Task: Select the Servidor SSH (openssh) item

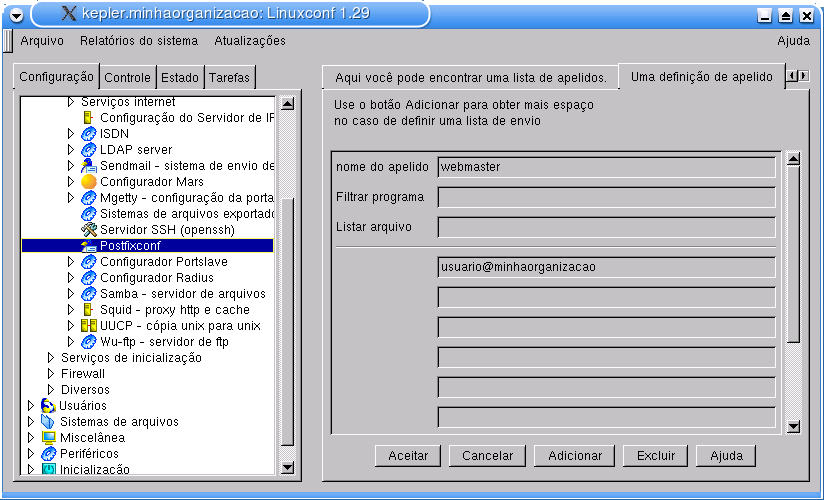Action: [167, 230]
